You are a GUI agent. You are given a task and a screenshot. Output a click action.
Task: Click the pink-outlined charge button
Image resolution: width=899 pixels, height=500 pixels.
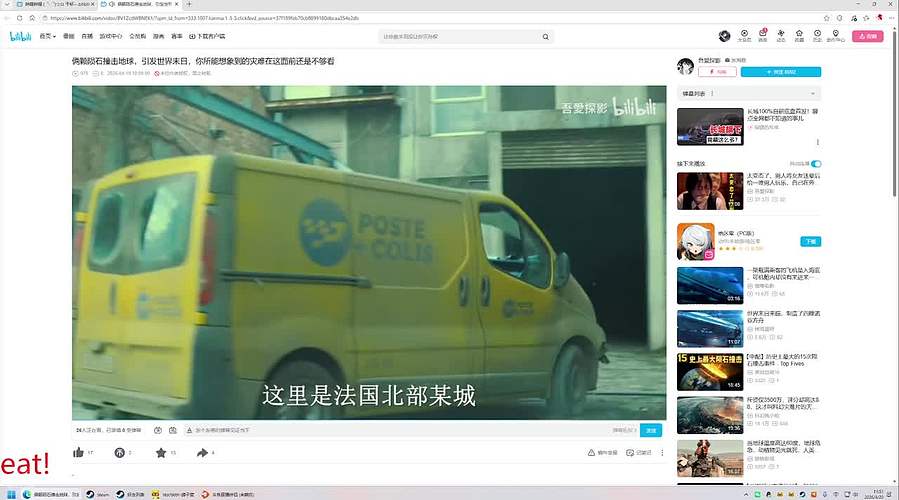[x=717, y=72]
